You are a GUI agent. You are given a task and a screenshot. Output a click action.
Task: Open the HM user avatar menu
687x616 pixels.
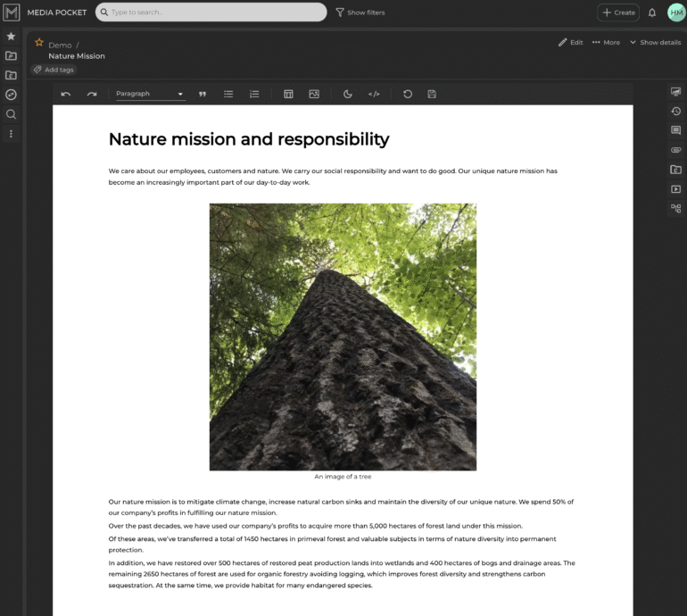[x=676, y=12]
